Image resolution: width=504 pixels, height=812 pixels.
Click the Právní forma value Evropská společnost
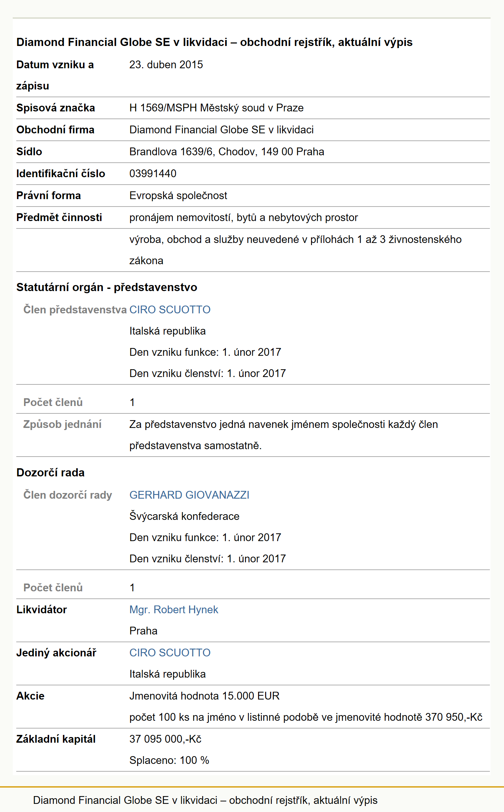178,196
